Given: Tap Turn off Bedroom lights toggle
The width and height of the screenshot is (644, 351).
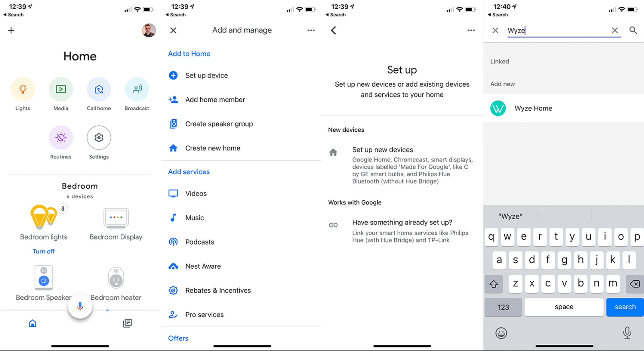Looking at the screenshot, I should [x=43, y=251].
